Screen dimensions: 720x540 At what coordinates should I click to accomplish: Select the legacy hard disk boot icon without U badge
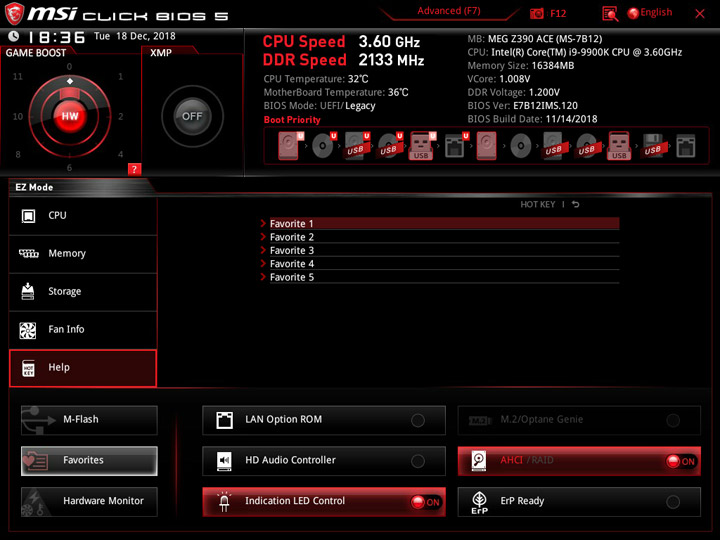pyautogui.click(x=486, y=146)
